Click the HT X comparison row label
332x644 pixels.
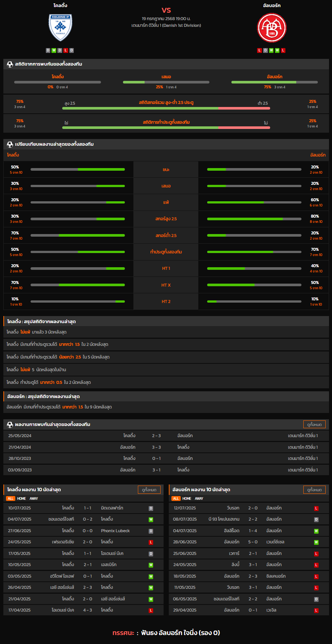(x=166, y=285)
